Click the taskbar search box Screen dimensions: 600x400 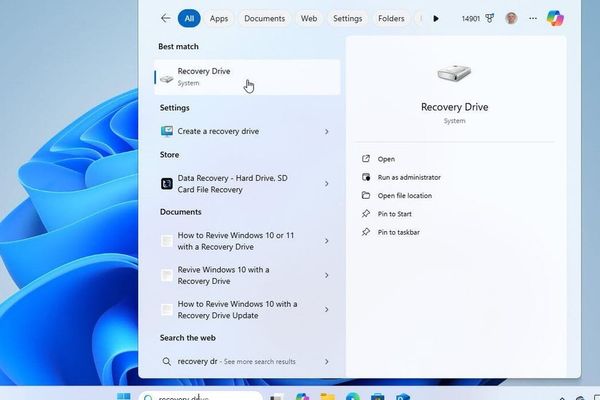(x=201, y=396)
